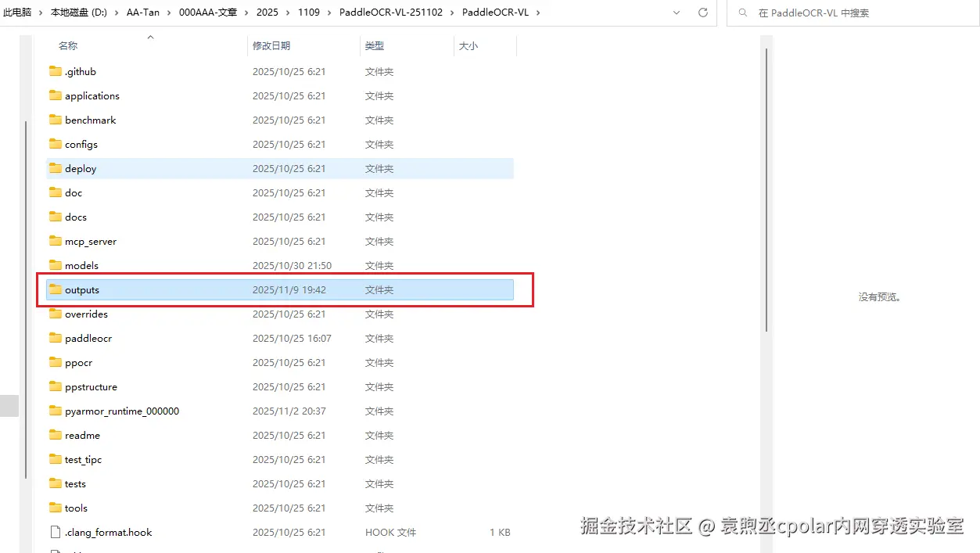Expand the chevron after 1109 in path
This screenshot has height=553, width=980.
[331, 13]
